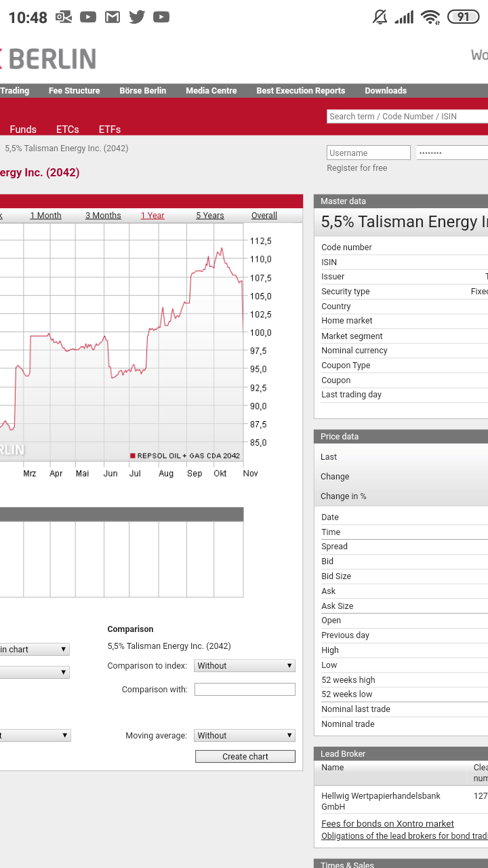Click Hellwig Wertpapierhandelsbank GmbH broker name
Screen dimensions: 488x868
tap(381, 802)
